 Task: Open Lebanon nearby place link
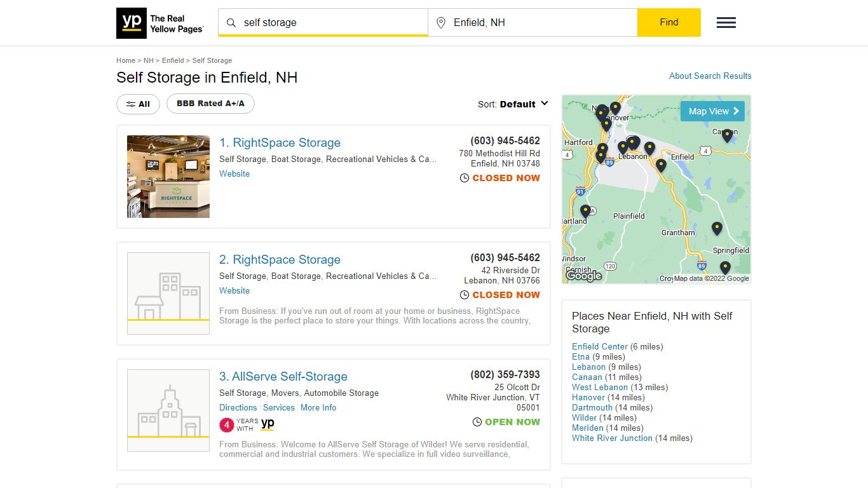[x=588, y=367]
